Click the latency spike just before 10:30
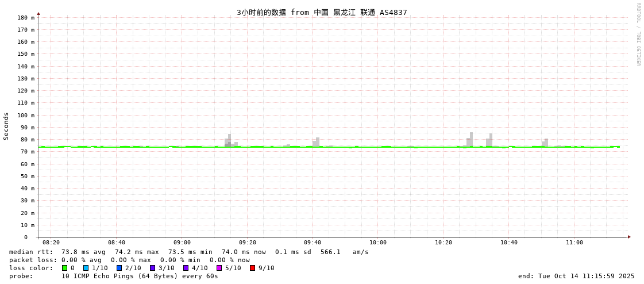The height and width of the screenshot is (284, 644). (471, 138)
